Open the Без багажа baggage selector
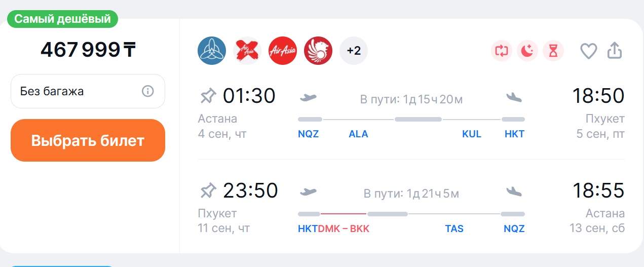 coord(88,91)
